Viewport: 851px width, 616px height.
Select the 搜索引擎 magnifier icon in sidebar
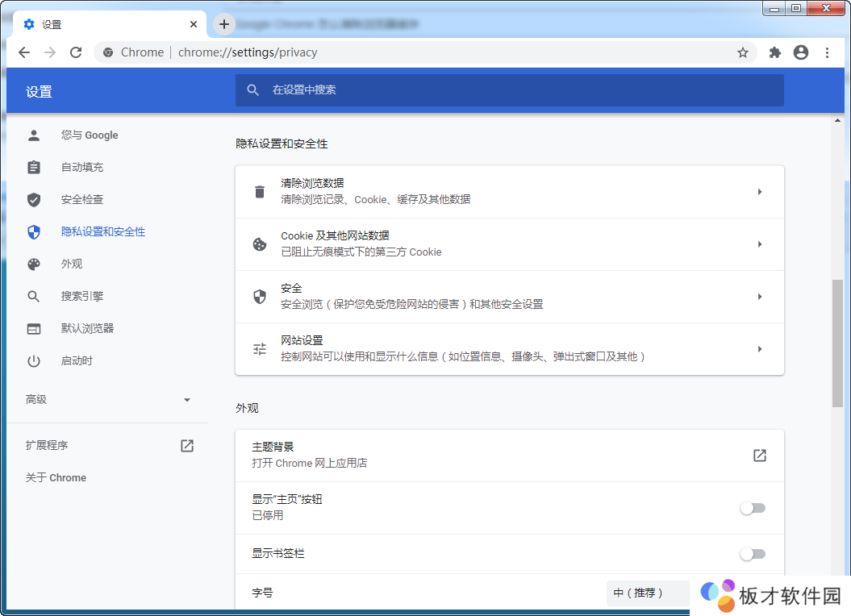(x=33, y=296)
